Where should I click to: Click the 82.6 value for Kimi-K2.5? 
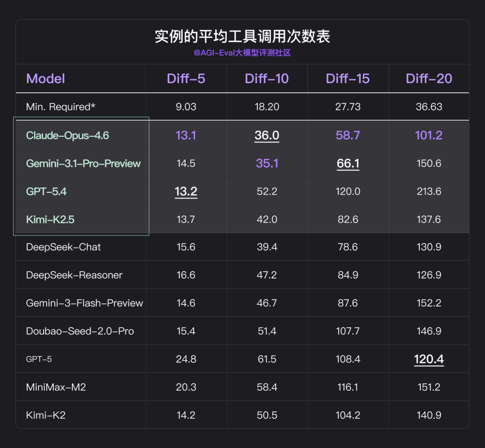[x=348, y=220]
